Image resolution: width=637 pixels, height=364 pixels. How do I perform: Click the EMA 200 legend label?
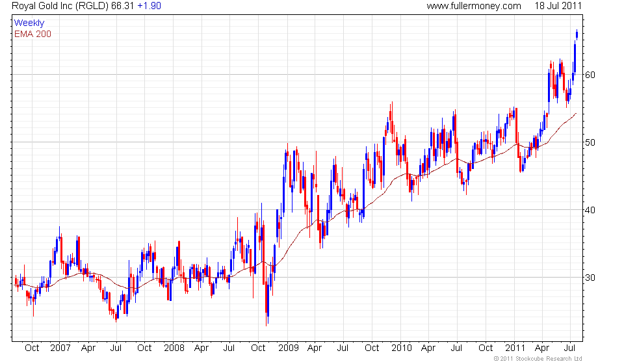coord(32,34)
